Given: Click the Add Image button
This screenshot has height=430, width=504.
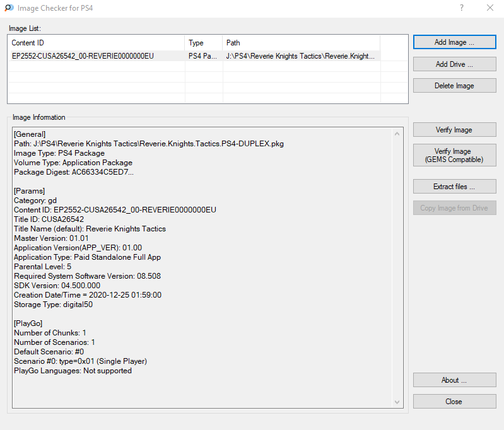Looking at the screenshot, I should point(455,42).
